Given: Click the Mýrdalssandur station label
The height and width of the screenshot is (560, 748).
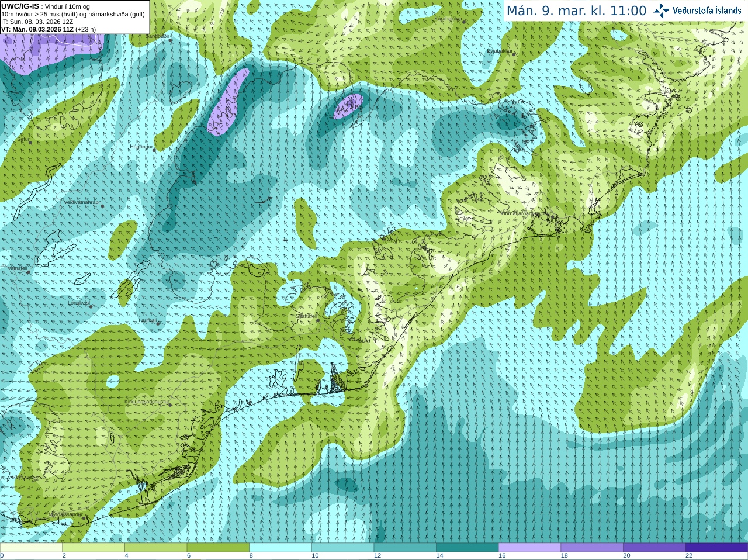Looking at the screenshot, I should click(65, 514).
